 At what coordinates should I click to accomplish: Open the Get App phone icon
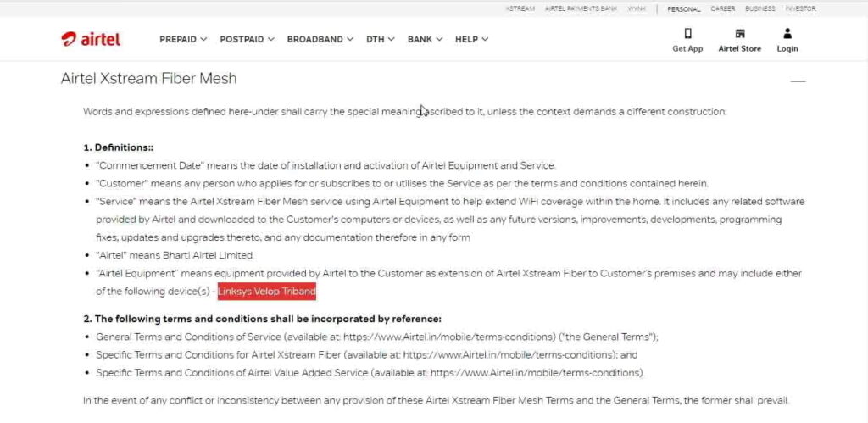687,34
